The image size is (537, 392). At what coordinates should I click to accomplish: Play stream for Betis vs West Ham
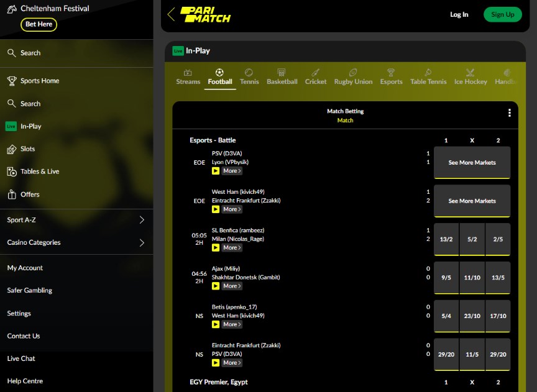coord(216,324)
